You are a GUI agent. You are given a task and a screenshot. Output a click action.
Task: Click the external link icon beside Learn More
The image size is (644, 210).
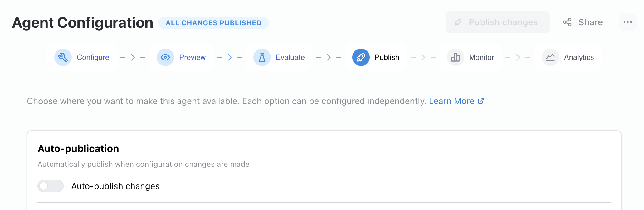coord(481,101)
